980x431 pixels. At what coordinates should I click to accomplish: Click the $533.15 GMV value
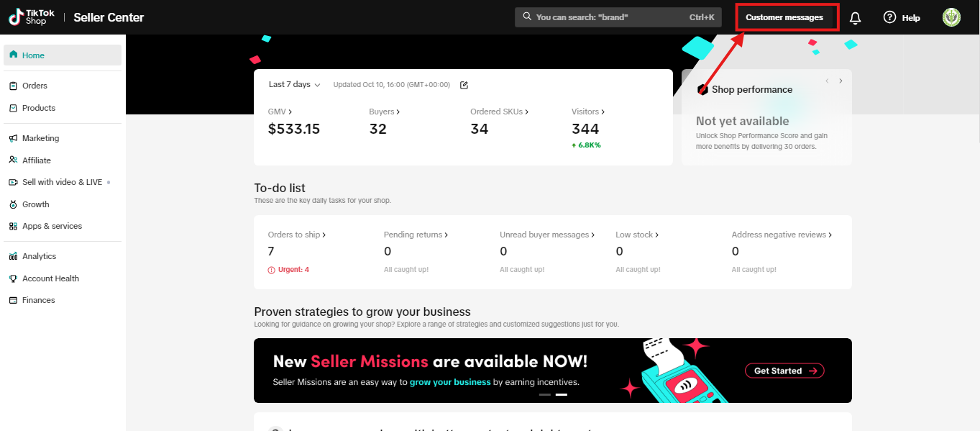294,129
